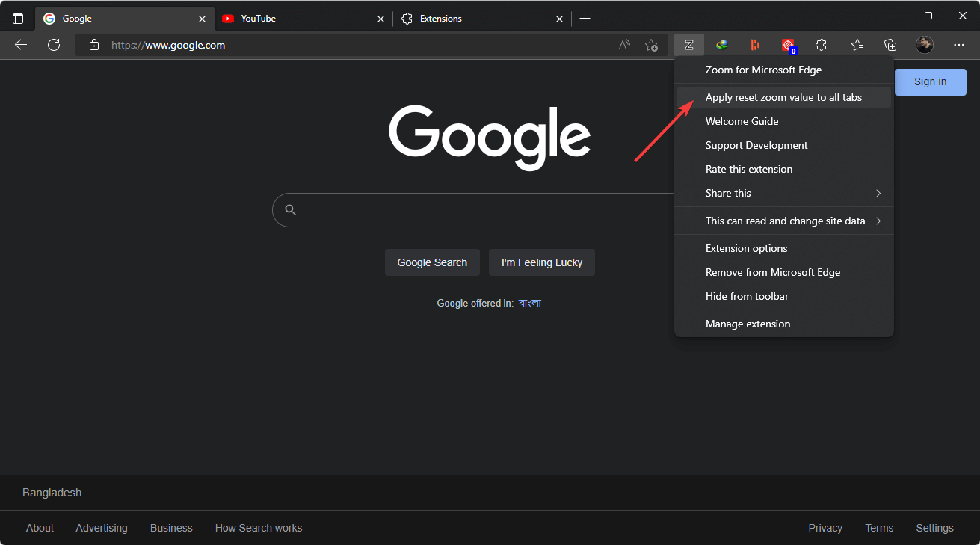Open the Welcome Guide menu item
Viewport: 980px width, 545px height.
(784, 121)
